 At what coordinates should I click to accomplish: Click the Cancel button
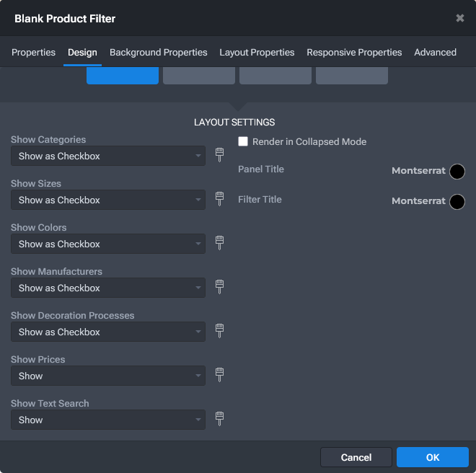[356, 457]
